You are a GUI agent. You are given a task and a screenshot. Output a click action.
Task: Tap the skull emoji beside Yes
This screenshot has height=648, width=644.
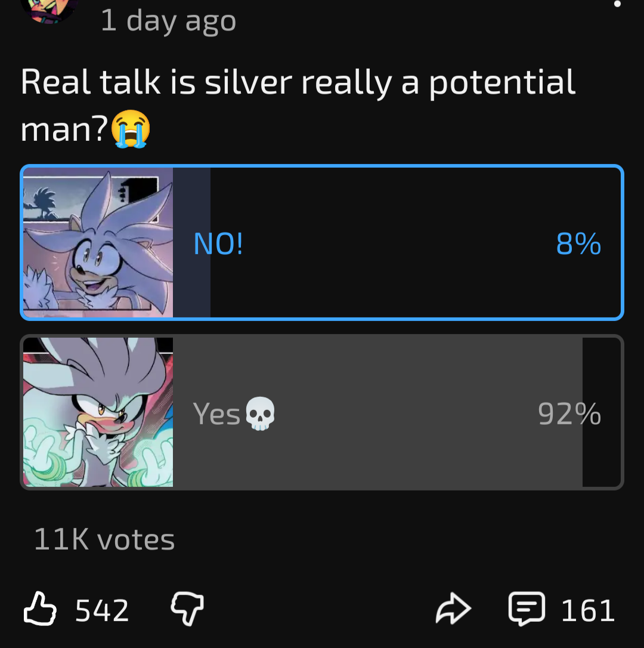click(x=260, y=414)
